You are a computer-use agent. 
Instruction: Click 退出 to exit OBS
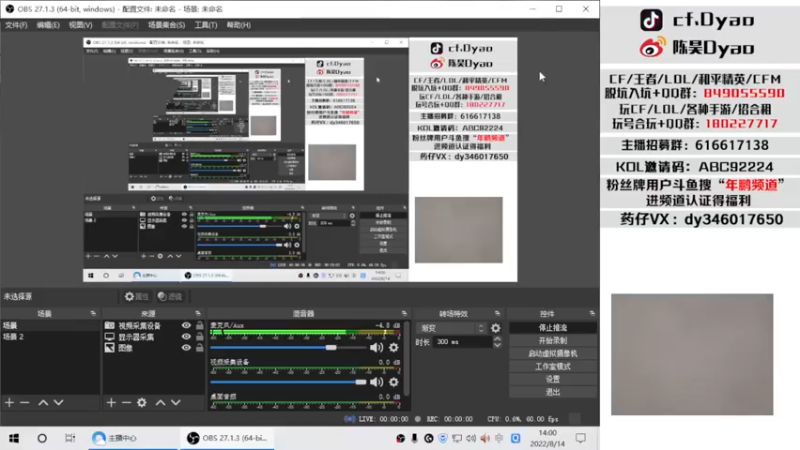553,392
